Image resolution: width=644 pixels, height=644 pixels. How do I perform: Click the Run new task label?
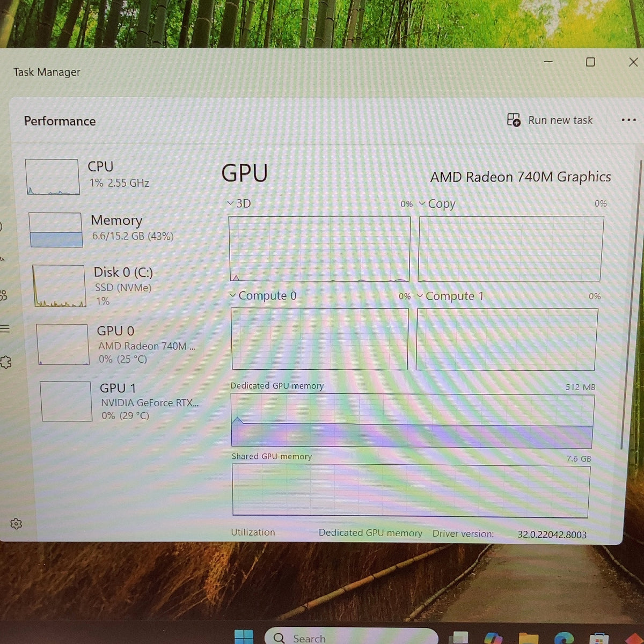(560, 120)
